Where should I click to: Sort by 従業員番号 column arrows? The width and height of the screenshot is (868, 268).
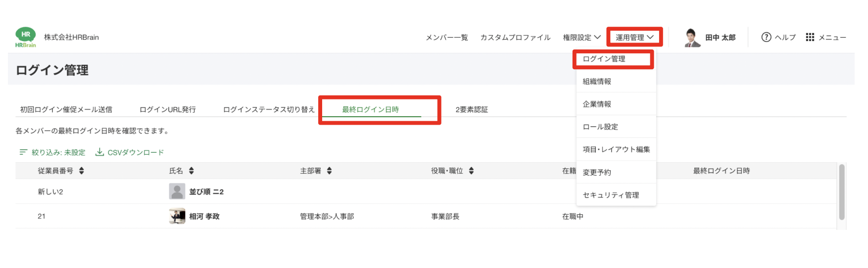(x=82, y=171)
